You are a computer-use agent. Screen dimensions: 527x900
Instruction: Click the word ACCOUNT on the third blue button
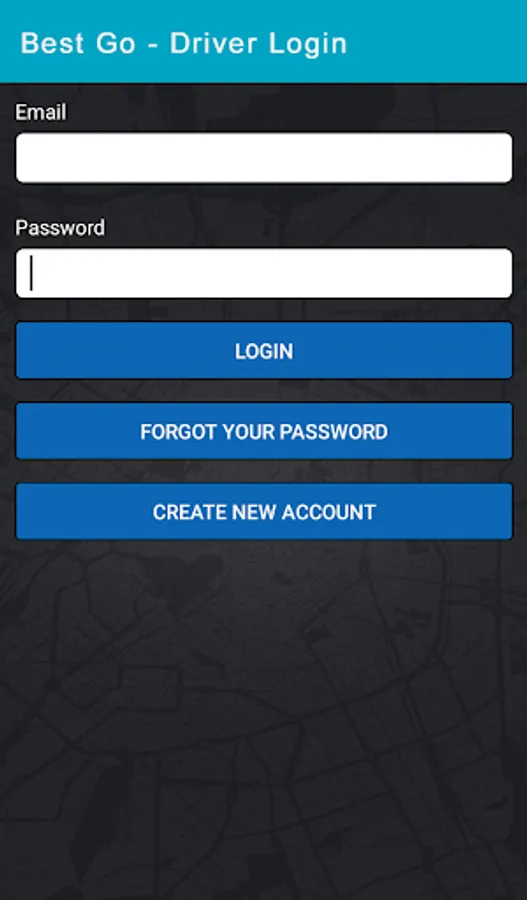click(328, 512)
